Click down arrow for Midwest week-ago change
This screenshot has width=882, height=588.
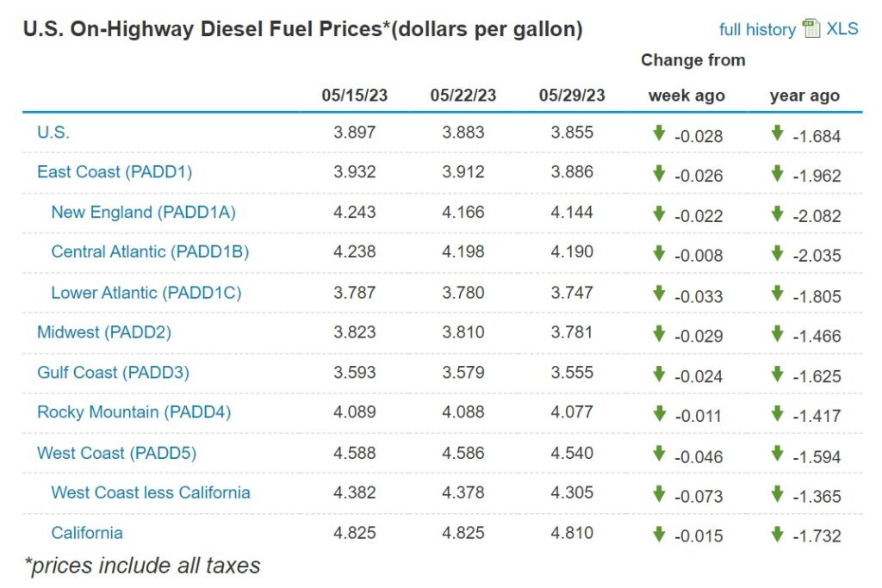(x=659, y=333)
